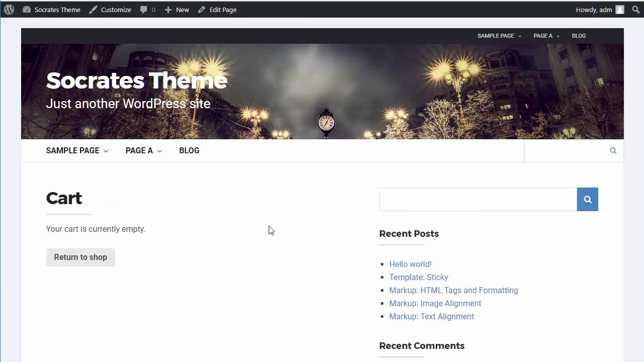This screenshot has width=644, height=362.
Task: Open PAGE A in the main navigation
Action: 139,150
